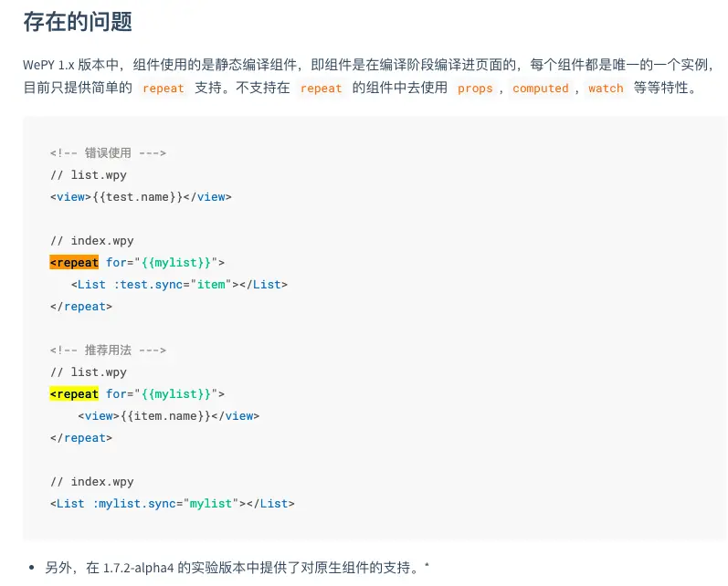Viewport: 728px width, 586px height.
Task: Click the inline code 'props'
Action: point(475,89)
